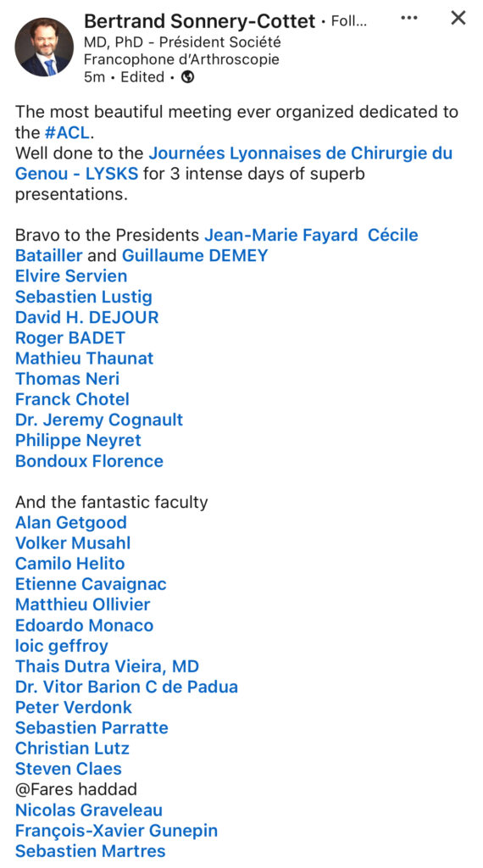Visit Jean-Marie Fayard's profile
483x868 pixels.
pyautogui.click(x=281, y=236)
